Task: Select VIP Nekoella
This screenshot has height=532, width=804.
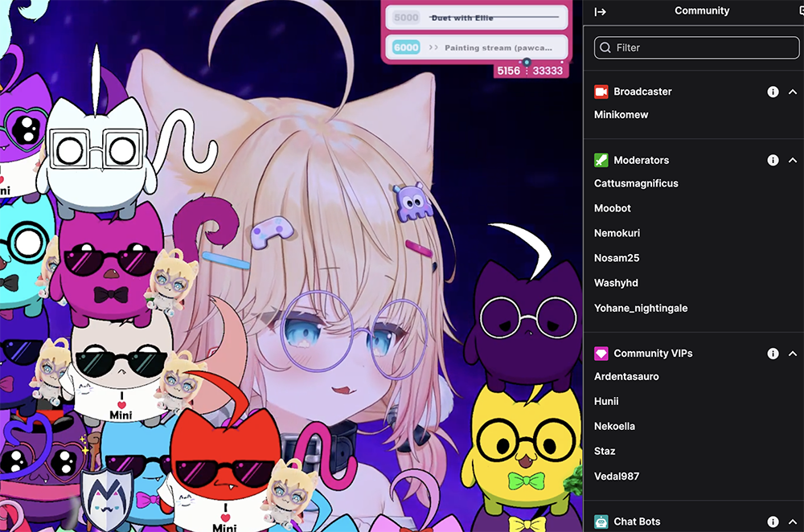Action: [x=614, y=427]
